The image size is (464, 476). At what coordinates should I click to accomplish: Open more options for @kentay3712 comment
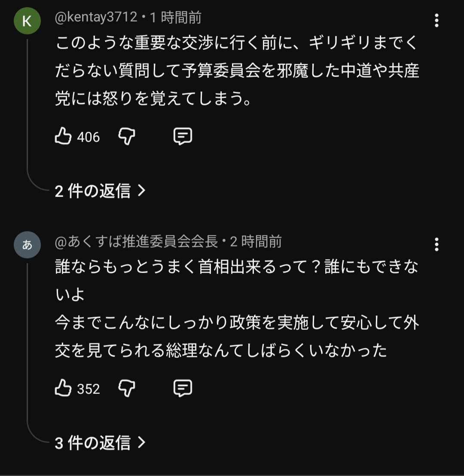(x=437, y=20)
